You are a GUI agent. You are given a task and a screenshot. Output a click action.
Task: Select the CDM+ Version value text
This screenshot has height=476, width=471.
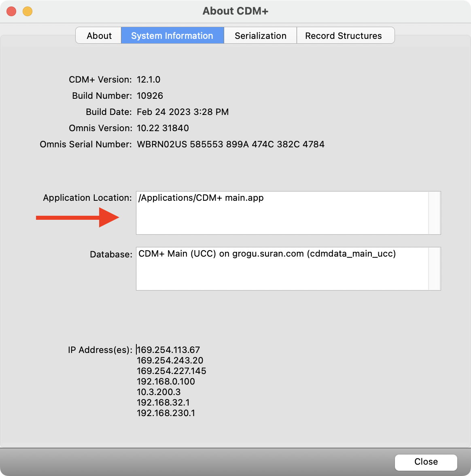pos(148,79)
